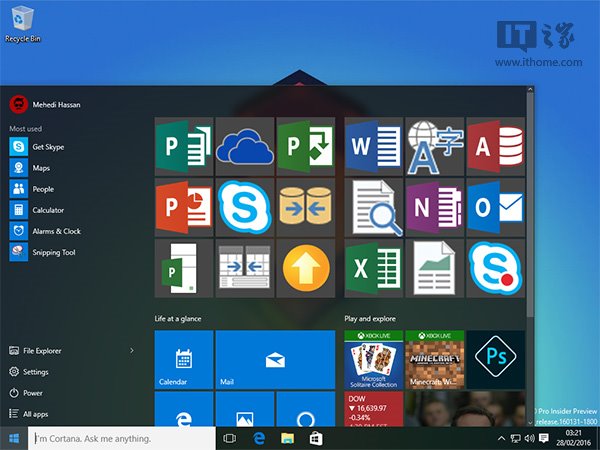Open Task View on taskbar
This screenshot has height=450, width=600.
click(229, 438)
